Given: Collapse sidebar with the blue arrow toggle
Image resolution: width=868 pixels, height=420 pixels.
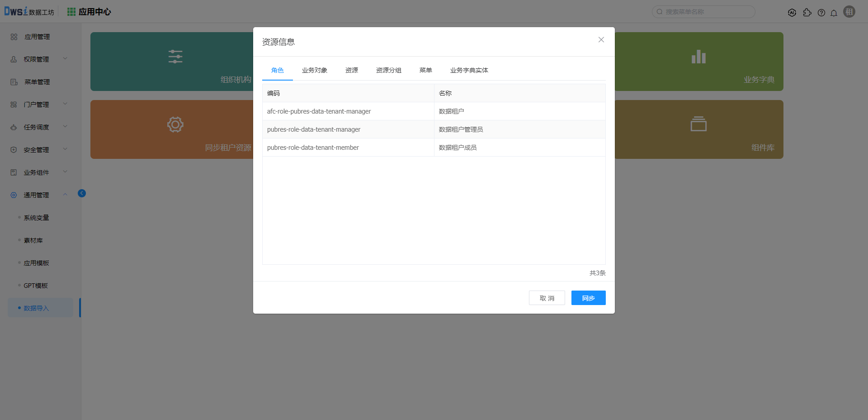Looking at the screenshot, I should [x=82, y=193].
